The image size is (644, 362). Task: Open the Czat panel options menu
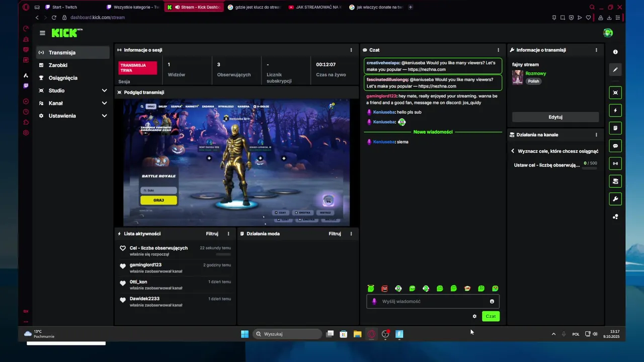coord(499,50)
